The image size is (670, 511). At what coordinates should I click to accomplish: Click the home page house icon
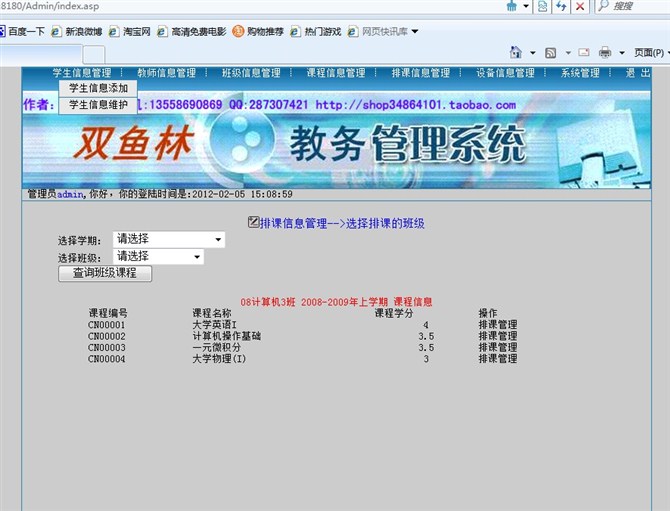coord(516,52)
